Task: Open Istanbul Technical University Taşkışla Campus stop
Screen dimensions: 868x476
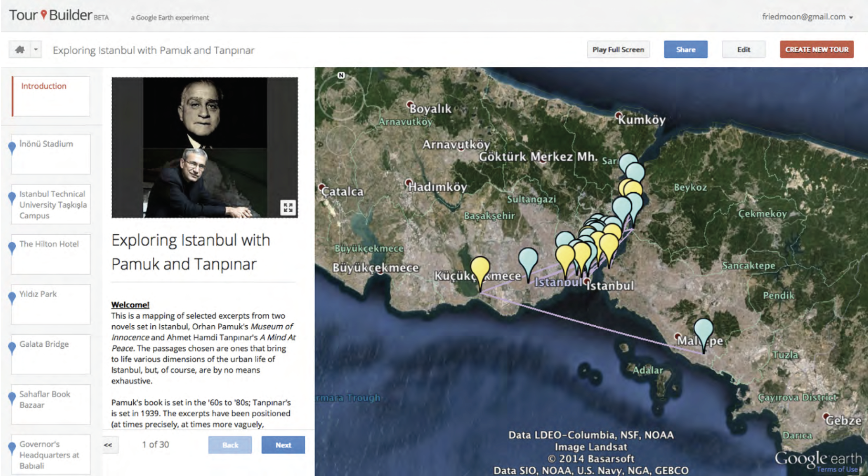Action: click(x=51, y=204)
